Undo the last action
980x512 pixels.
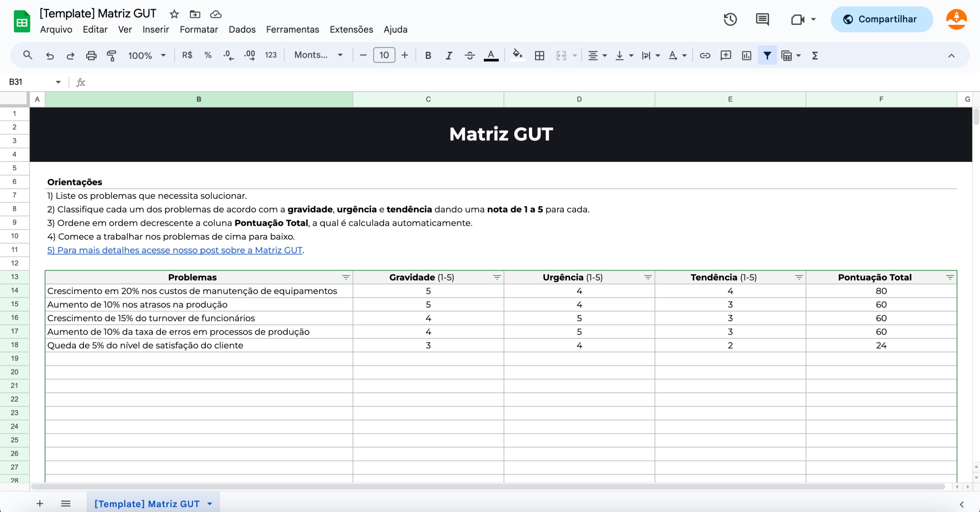point(50,56)
